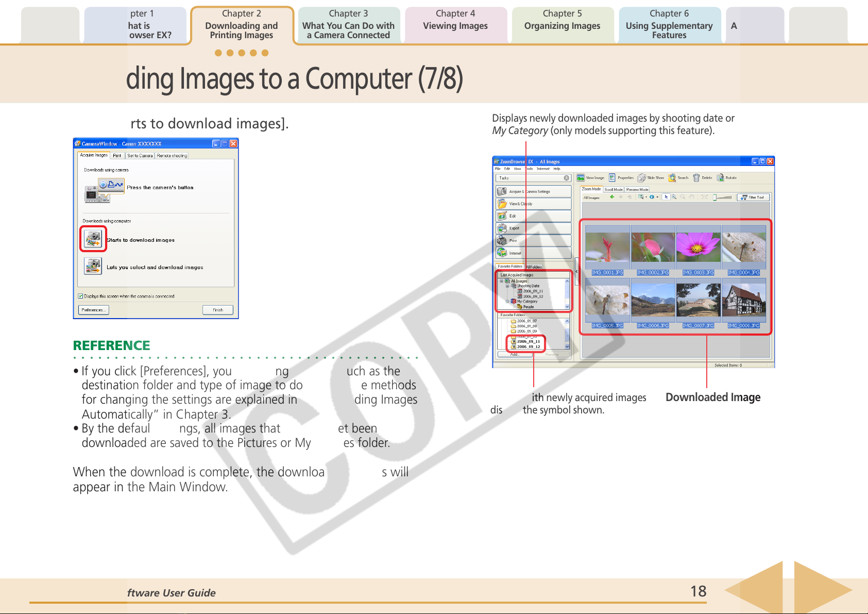The image size is (868, 614).
Task: Collapse the left panel with splitter arrow
Action: (576, 272)
